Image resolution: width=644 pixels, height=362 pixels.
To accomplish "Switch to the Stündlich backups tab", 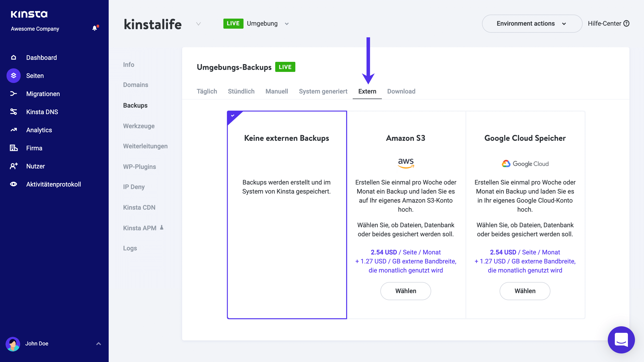I will pos(241,91).
